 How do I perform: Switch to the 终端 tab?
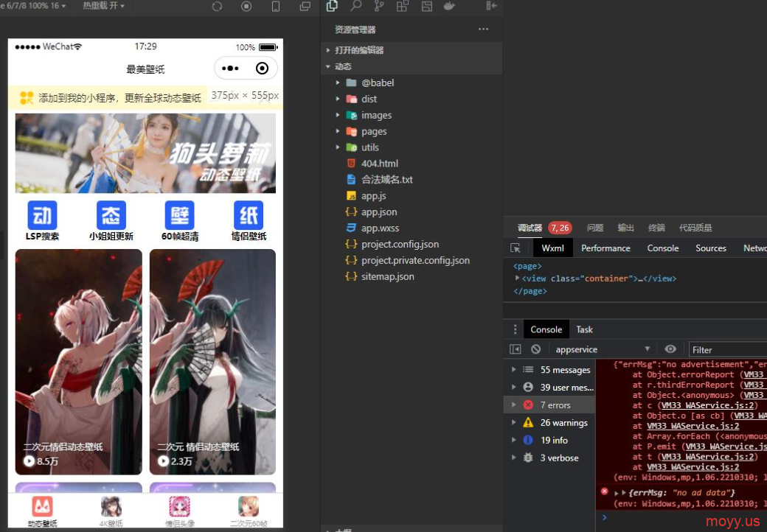[x=656, y=228]
